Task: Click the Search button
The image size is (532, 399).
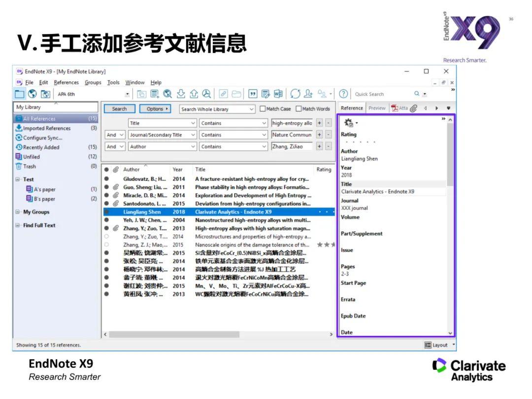Action: tap(119, 108)
